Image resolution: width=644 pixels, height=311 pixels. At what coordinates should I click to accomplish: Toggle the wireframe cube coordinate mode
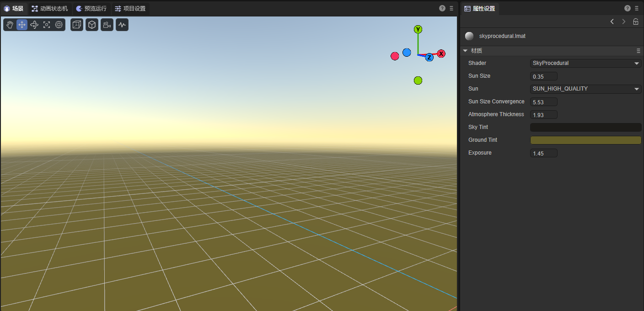[77, 25]
